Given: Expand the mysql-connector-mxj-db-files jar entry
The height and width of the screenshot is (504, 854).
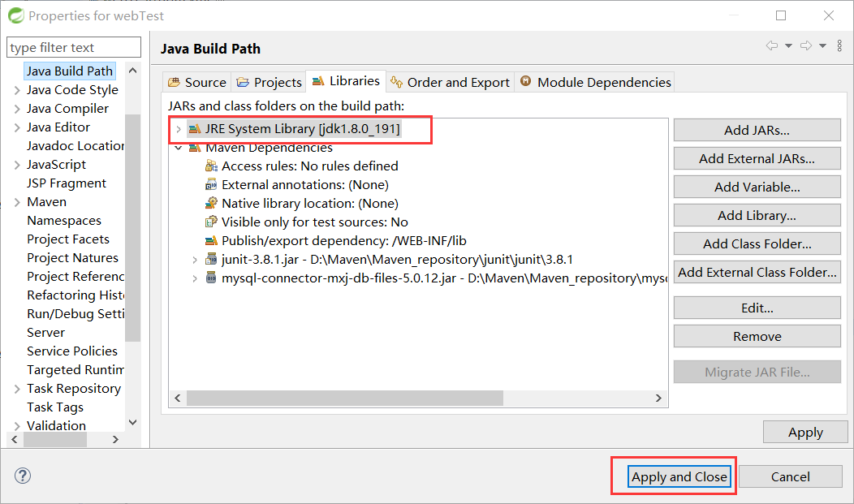Looking at the screenshot, I should click(195, 278).
